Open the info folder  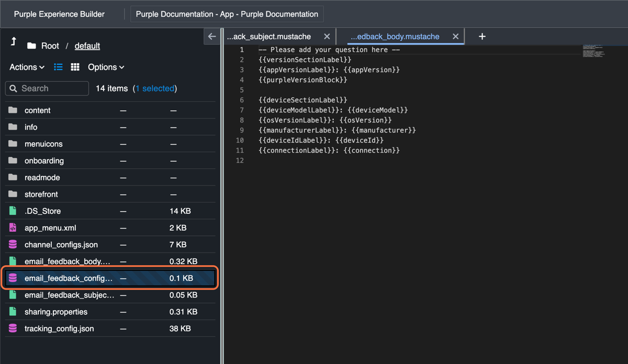31,127
